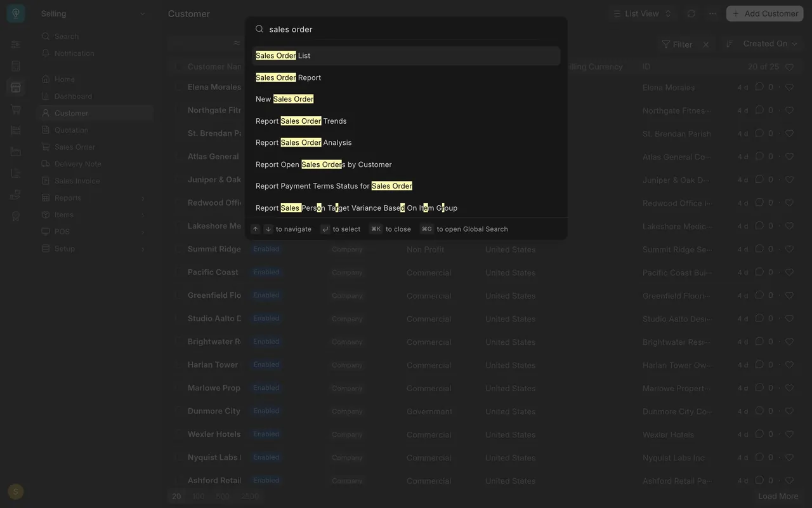Expand the Setup section in the sidebar
The height and width of the screenshot is (508, 812).
click(x=94, y=249)
